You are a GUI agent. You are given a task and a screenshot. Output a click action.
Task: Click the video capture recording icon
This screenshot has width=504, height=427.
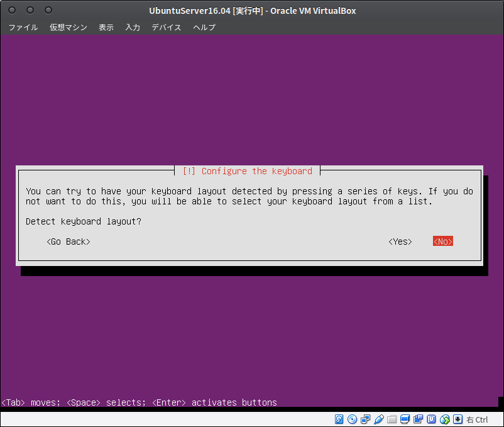point(418,419)
